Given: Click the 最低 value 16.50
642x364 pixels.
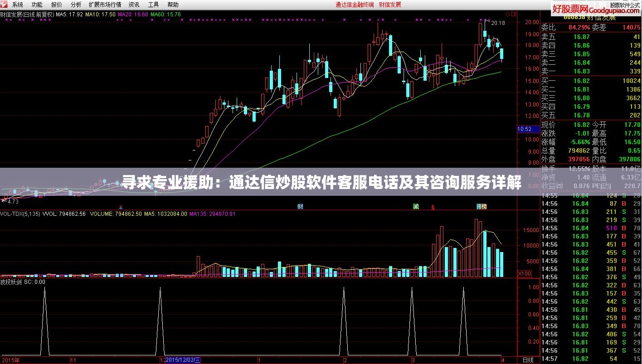Looking at the screenshot, I should click(x=632, y=142).
